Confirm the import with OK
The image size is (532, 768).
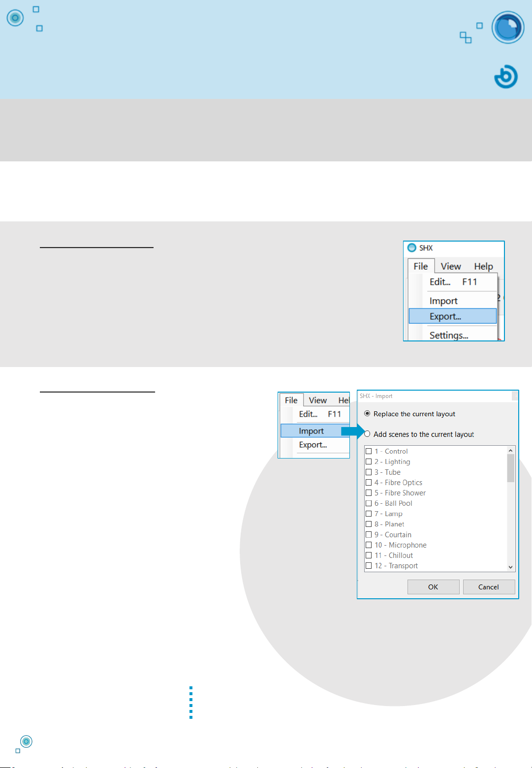(433, 587)
